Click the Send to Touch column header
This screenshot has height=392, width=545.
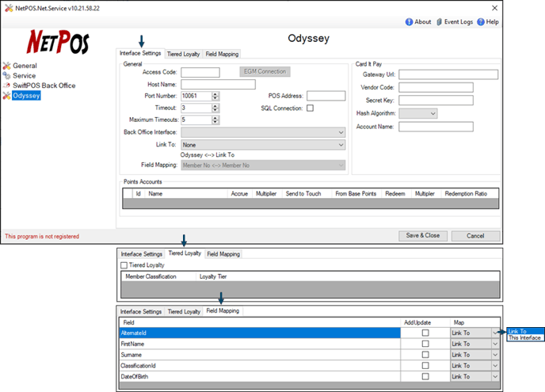303,193
